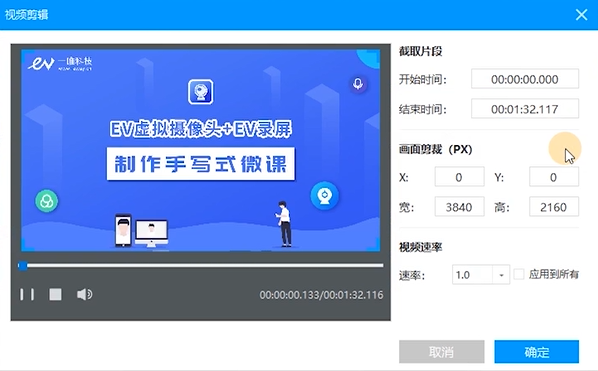Click the crop X value field
This screenshot has height=371, width=598.
[x=460, y=177]
